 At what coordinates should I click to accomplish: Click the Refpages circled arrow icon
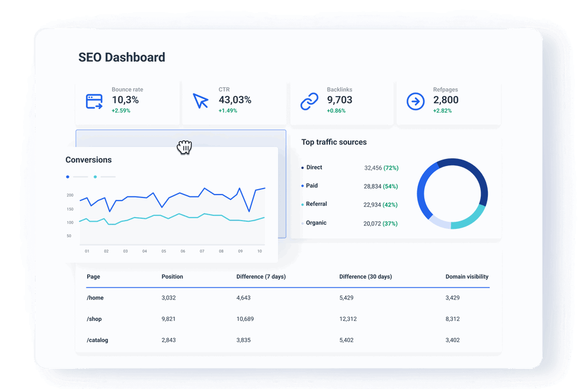click(416, 101)
